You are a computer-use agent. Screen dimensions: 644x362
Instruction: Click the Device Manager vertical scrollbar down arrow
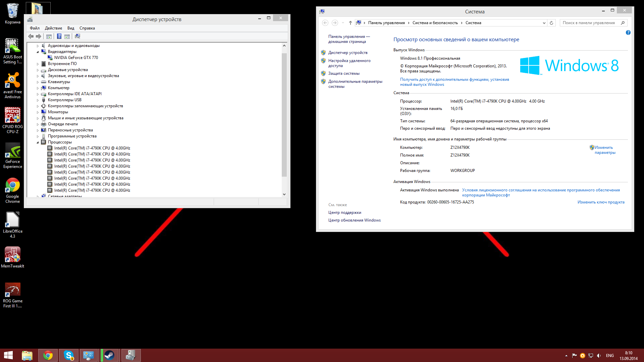(x=284, y=194)
